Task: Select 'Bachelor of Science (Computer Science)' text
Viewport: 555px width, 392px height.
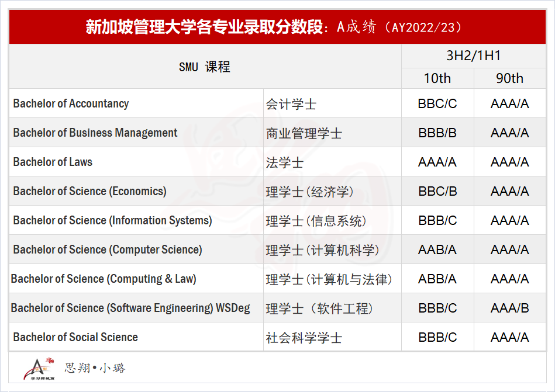Action: coord(108,249)
